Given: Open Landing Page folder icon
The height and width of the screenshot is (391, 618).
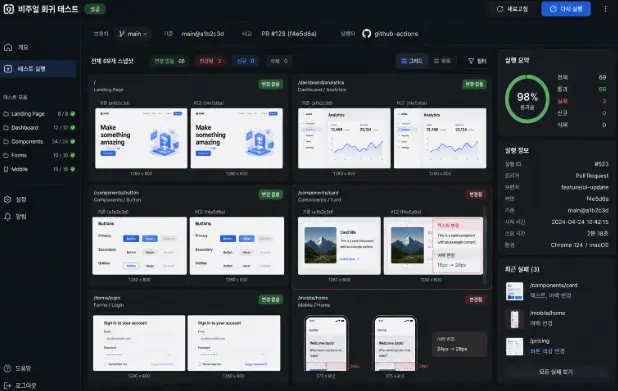Looking at the screenshot, I should (x=6, y=114).
